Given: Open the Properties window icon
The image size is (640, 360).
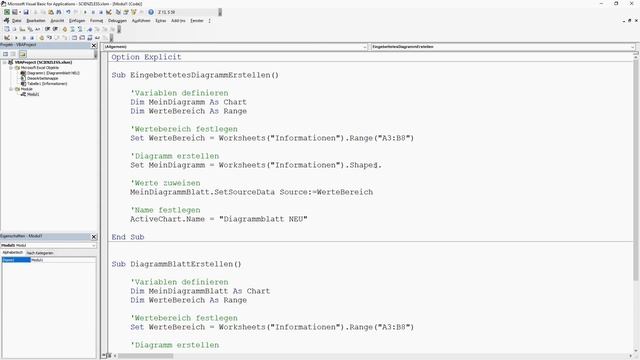Looking at the screenshot, I should point(126,12).
